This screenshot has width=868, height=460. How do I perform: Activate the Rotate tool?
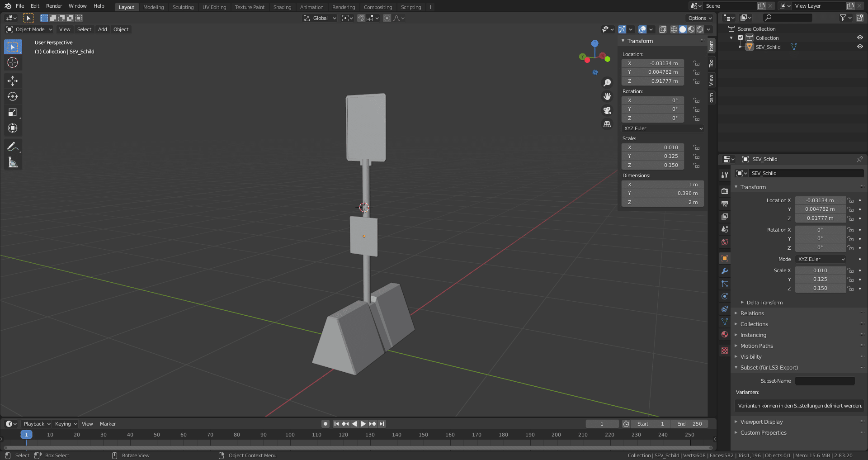pyautogui.click(x=13, y=97)
